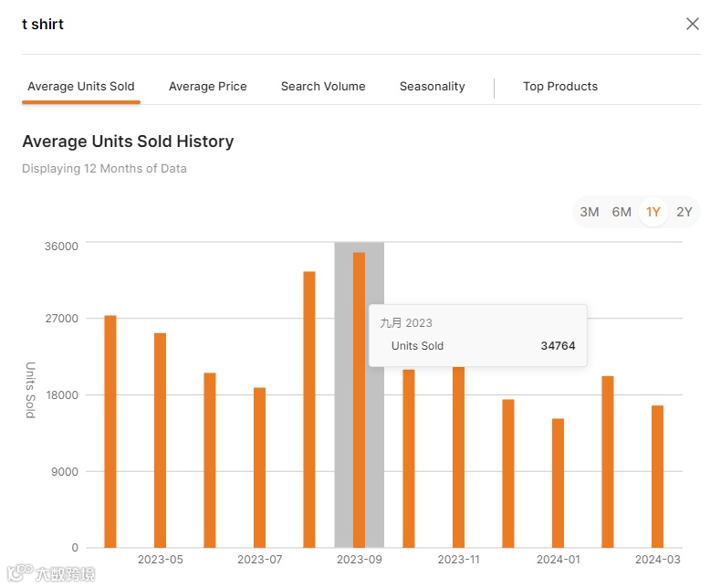Click the highlighted September 2023 bar
The width and height of the screenshot is (721, 588).
(x=359, y=400)
